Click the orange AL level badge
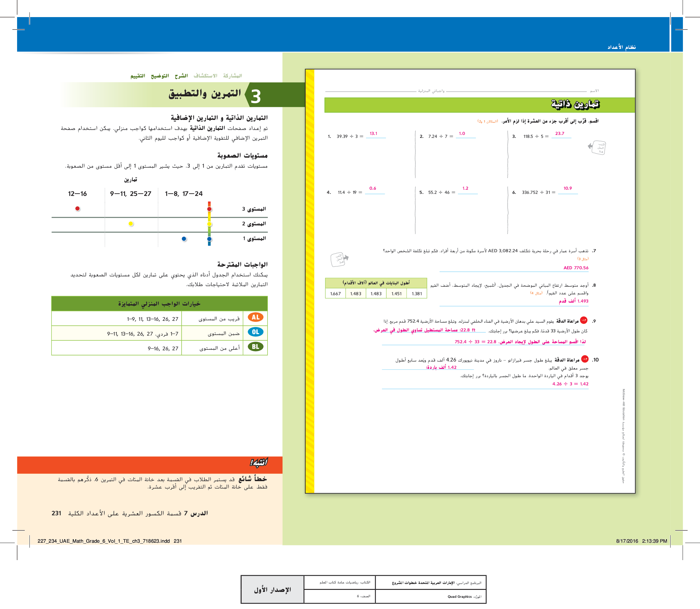The width and height of the screenshot is (700, 609). pos(255,317)
